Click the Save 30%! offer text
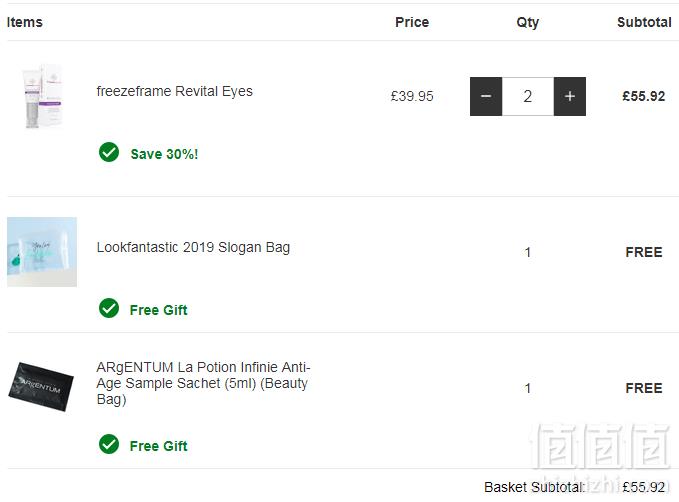Viewport: 679px width, 502px height. coord(165,154)
